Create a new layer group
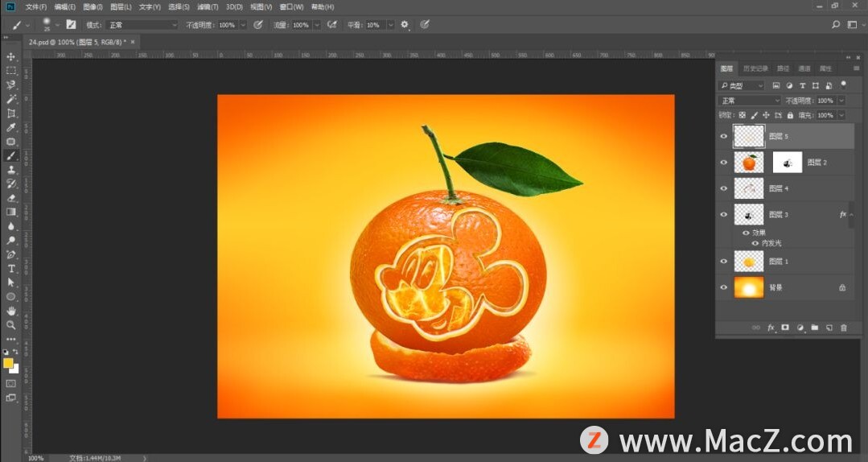Image resolution: width=868 pixels, height=462 pixels. point(814,328)
